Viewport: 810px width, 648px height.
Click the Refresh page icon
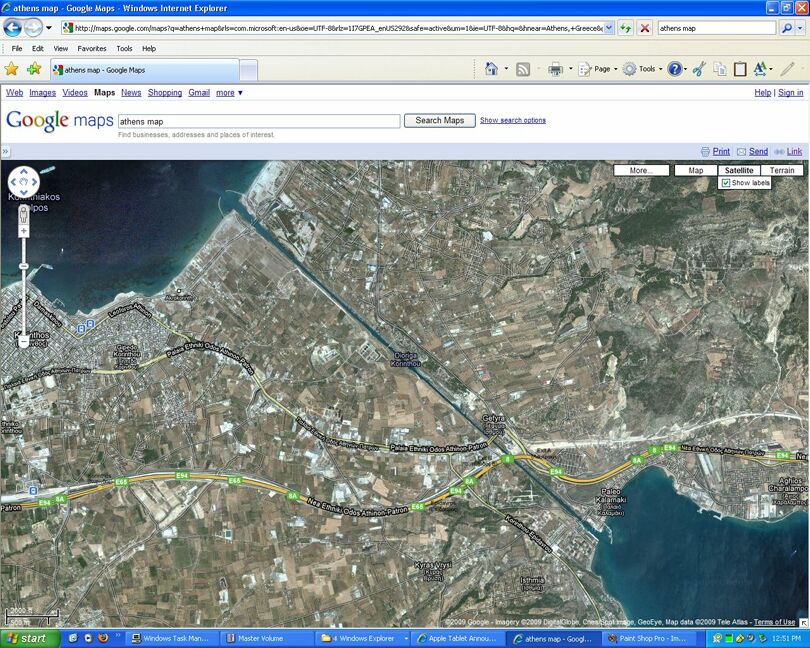pyautogui.click(x=626, y=28)
